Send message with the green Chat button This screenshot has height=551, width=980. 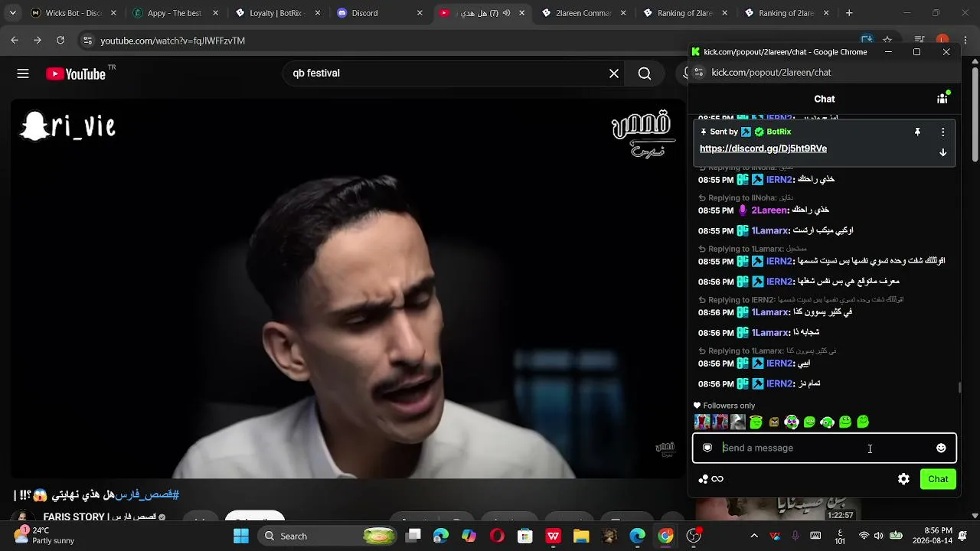938,479
